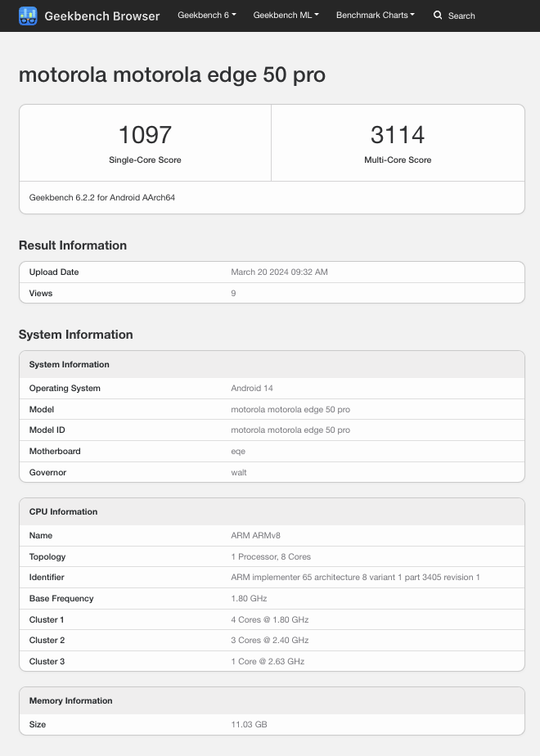Screen dimensions: 540x756
Task: Click the Upload Date label
Action: point(54,272)
